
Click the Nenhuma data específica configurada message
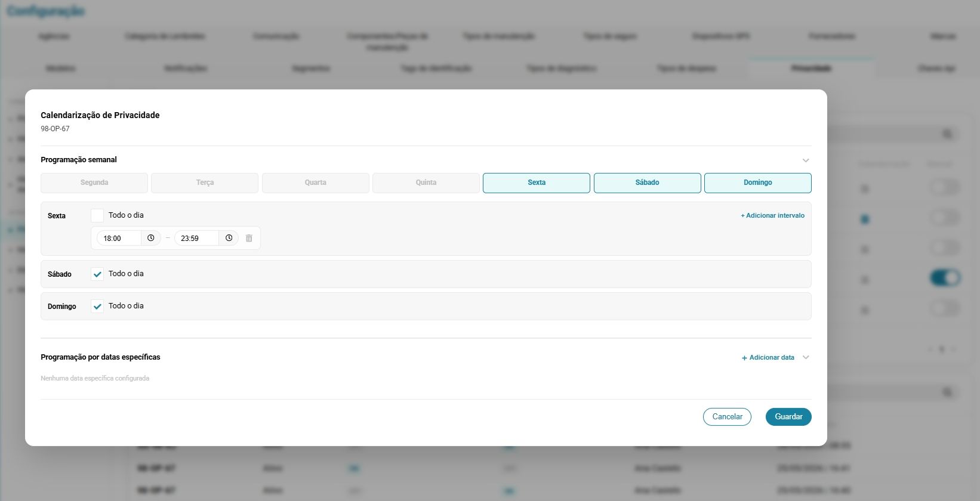click(x=95, y=378)
